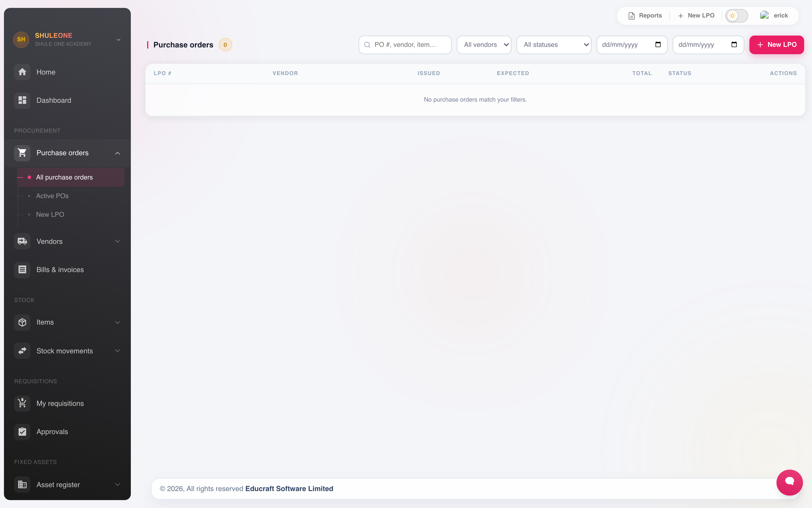
Task: Open the All statuses filter dropdown
Action: [x=554, y=45]
